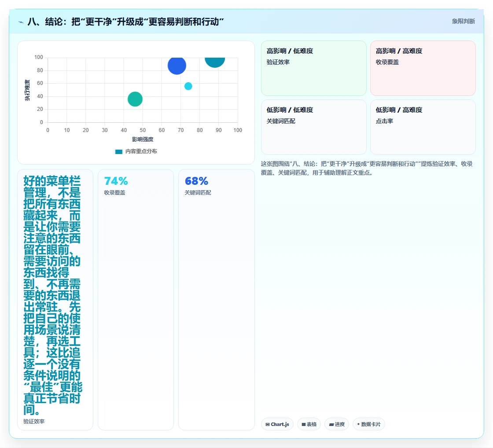Click the 关键词匹配 text in the quadrant card
493x448 pixels.
pos(281,121)
